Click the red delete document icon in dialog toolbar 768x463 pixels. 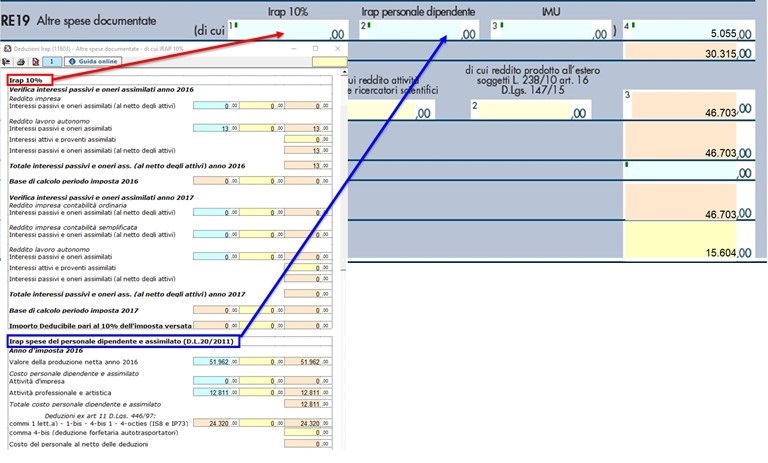pyautogui.click(x=35, y=62)
